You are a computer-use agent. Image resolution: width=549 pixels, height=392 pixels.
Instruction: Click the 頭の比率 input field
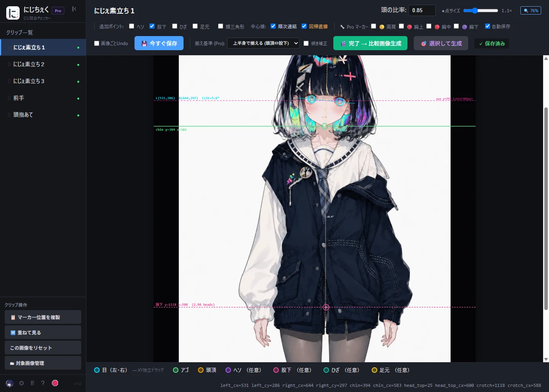pos(422,10)
